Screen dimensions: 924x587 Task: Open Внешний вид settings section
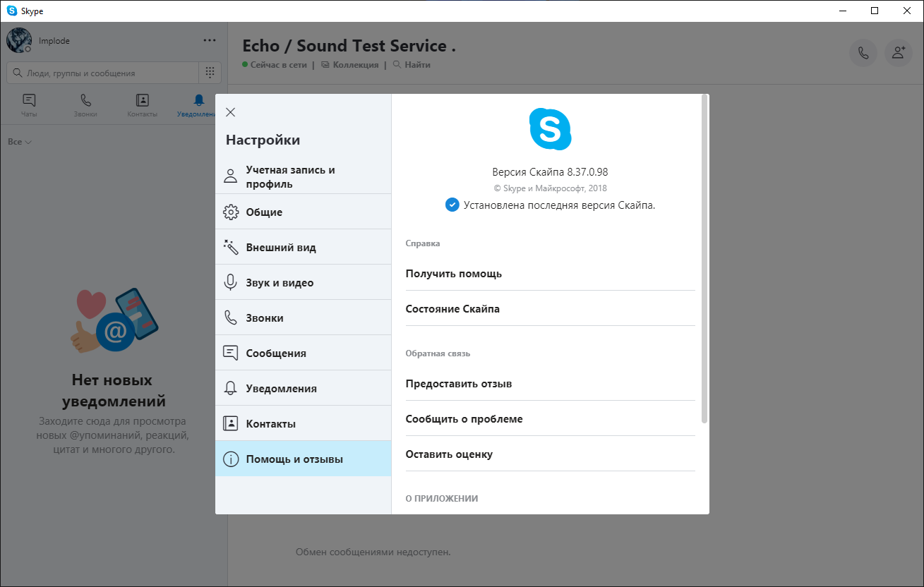coord(303,247)
